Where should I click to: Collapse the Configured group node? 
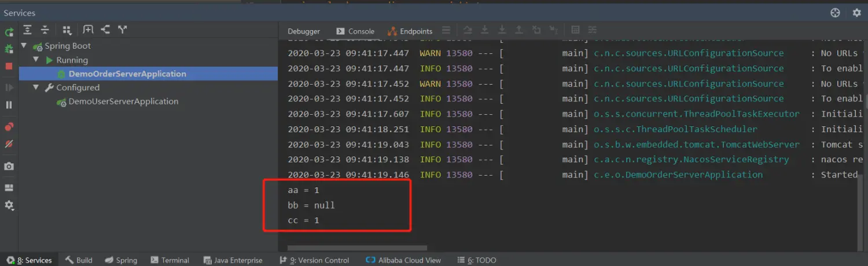[36, 88]
